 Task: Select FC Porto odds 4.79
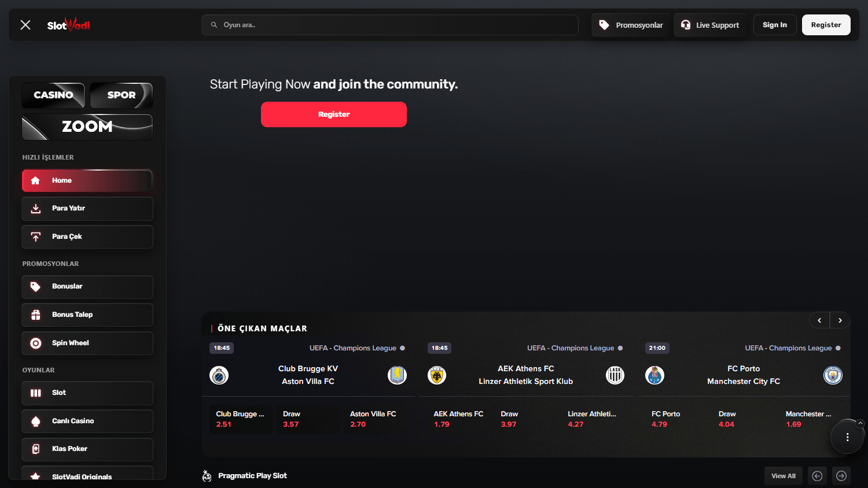pyautogui.click(x=676, y=419)
